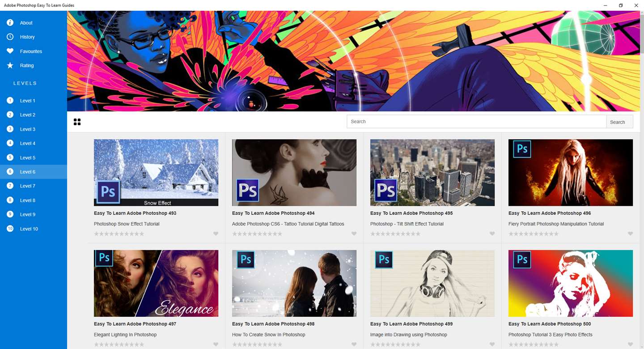Image resolution: width=644 pixels, height=349 pixels.
Task: Open title Easy To Learn Adobe Photoshop 498
Action: (273, 324)
